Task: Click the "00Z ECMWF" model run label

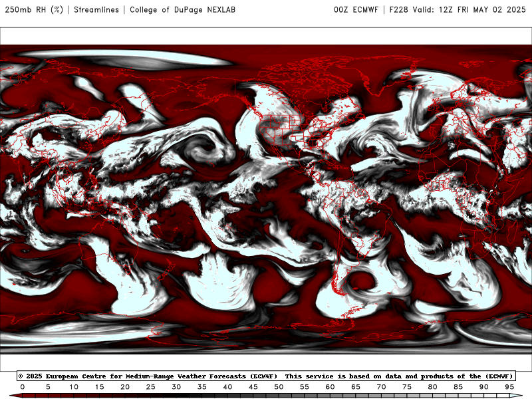Action: (356, 10)
